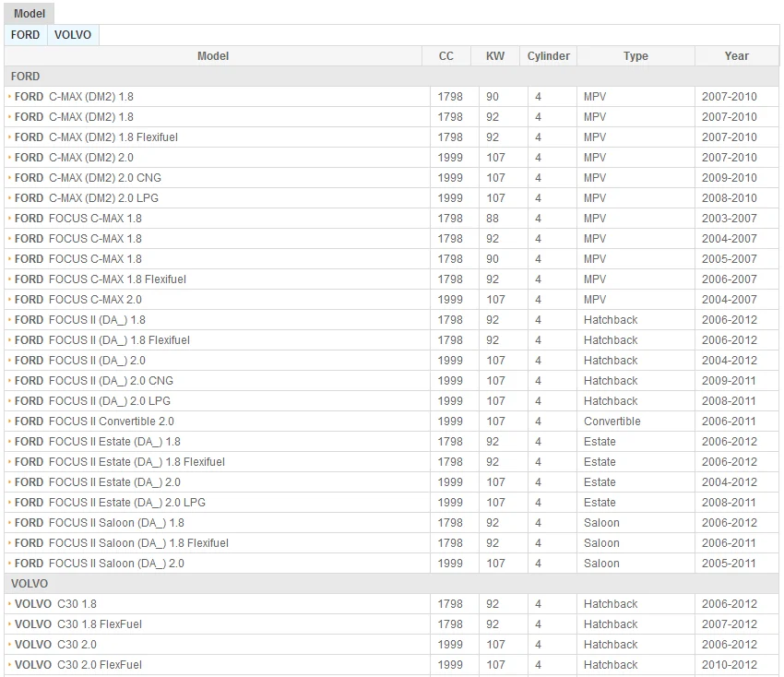Screen dimensions: 784x677
Task: Click the CC column header
Action: [x=446, y=56]
